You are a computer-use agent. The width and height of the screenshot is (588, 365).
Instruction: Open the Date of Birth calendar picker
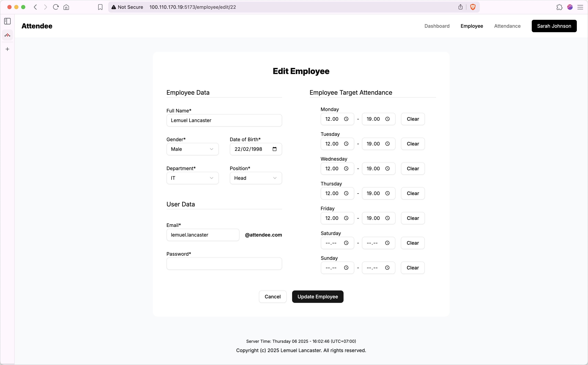[x=274, y=149]
